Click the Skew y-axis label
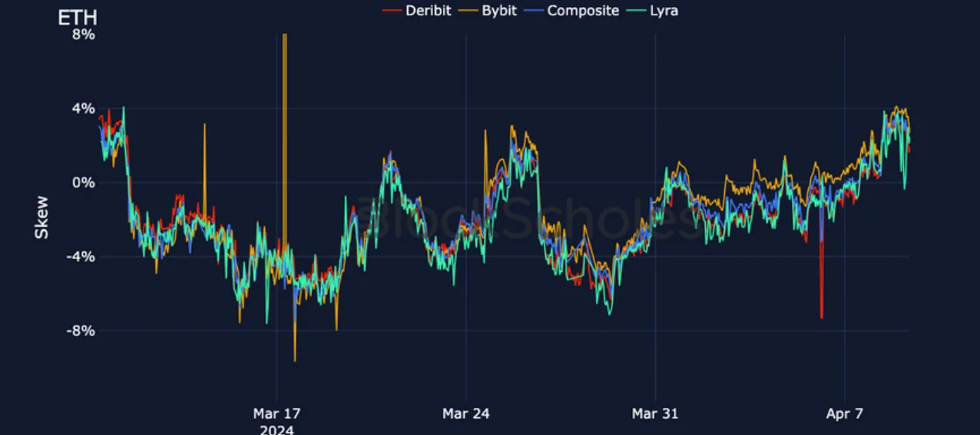This screenshot has width=980, height=435. [x=41, y=217]
